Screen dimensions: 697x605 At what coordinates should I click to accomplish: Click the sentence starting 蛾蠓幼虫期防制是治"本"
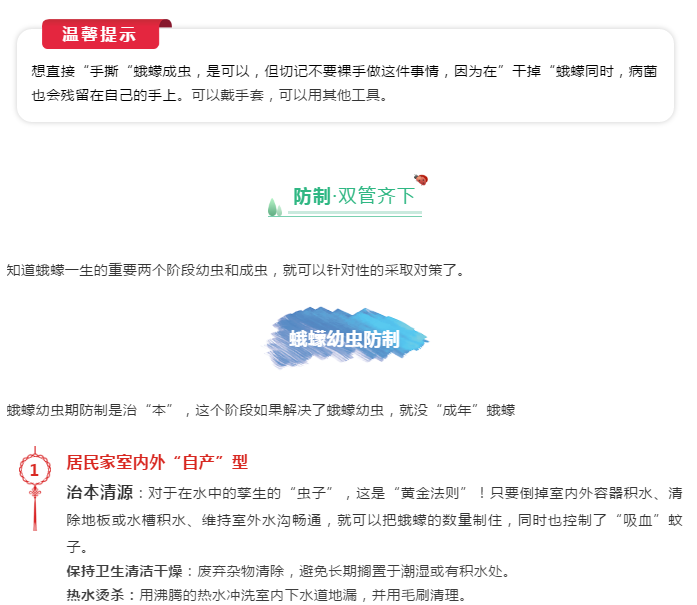(261, 410)
